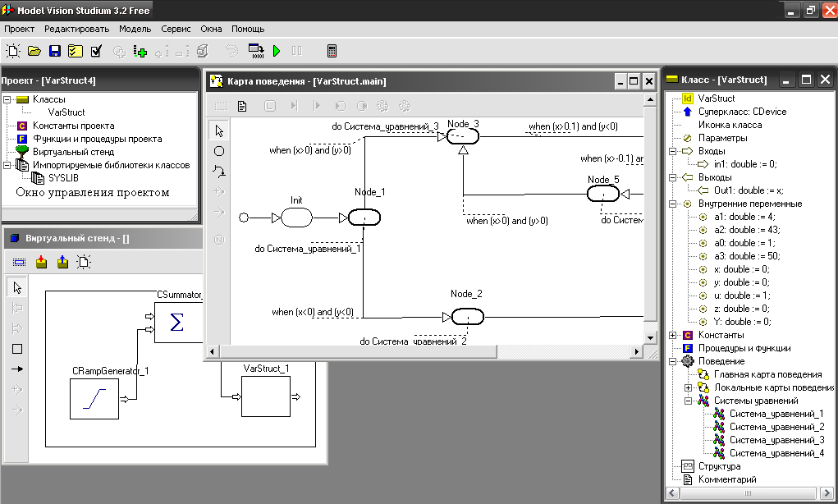Select variable a2: double := 43
Image resolution: width=838 pixels, height=504 pixels.
click(x=747, y=230)
